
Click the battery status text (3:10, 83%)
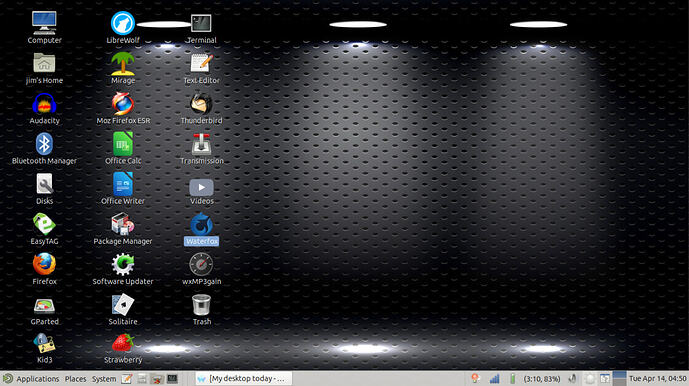(542, 379)
